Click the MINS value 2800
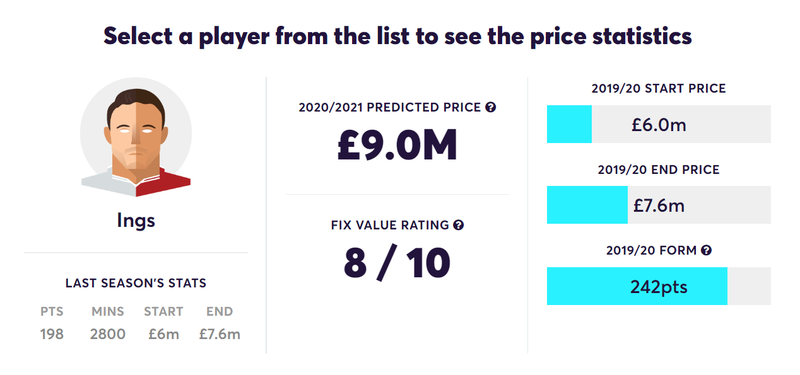 tap(108, 334)
